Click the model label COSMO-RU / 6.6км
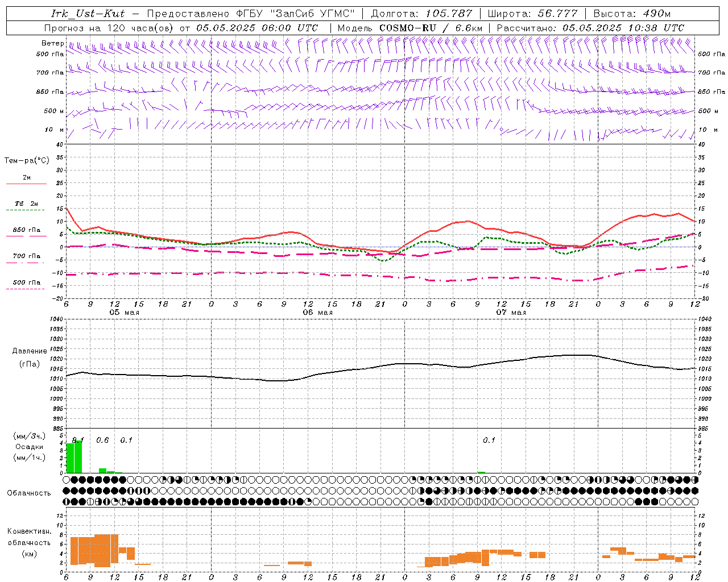This screenshot has height=582, width=728. click(431, 27)
